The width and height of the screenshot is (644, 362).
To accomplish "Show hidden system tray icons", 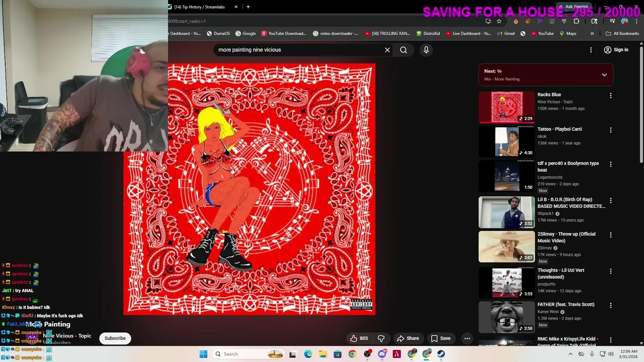I will (570, 354).
